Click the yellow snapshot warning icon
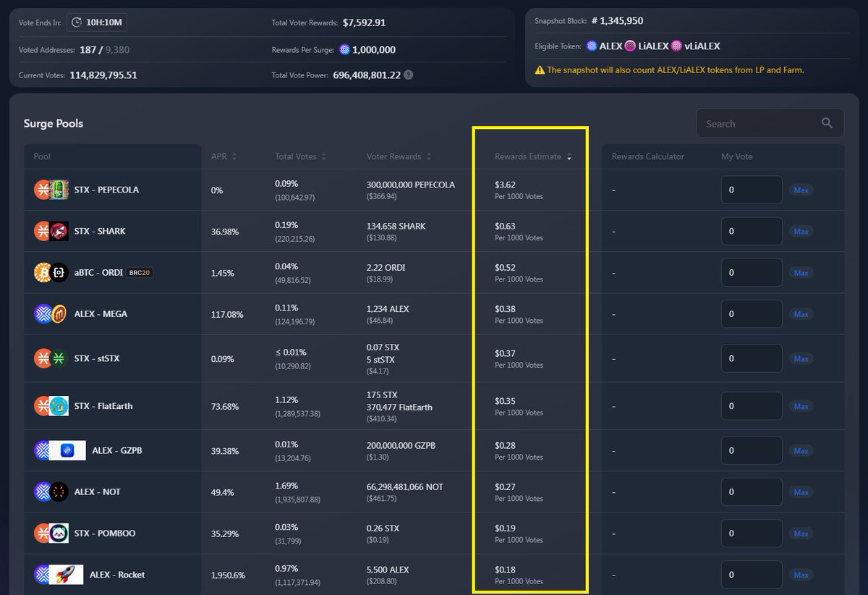The width and height of the screenshot is (868, 595). click(x=540, y=70)
